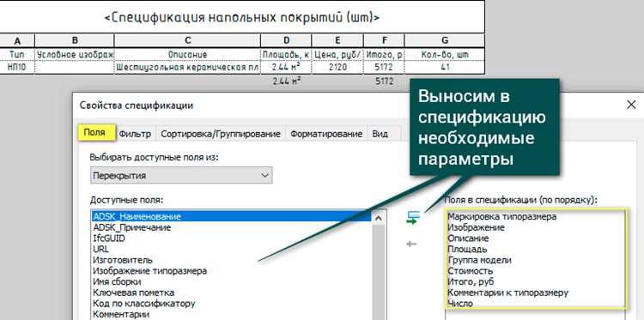Click the Цена, руб header cell

337,55
